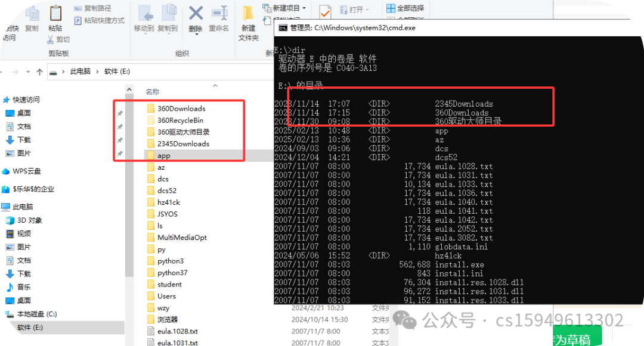The height and width of the screenshot is (346, 644).
Task: Select 本地磁盘 (C:) in navigation pane
Action: 37,314
